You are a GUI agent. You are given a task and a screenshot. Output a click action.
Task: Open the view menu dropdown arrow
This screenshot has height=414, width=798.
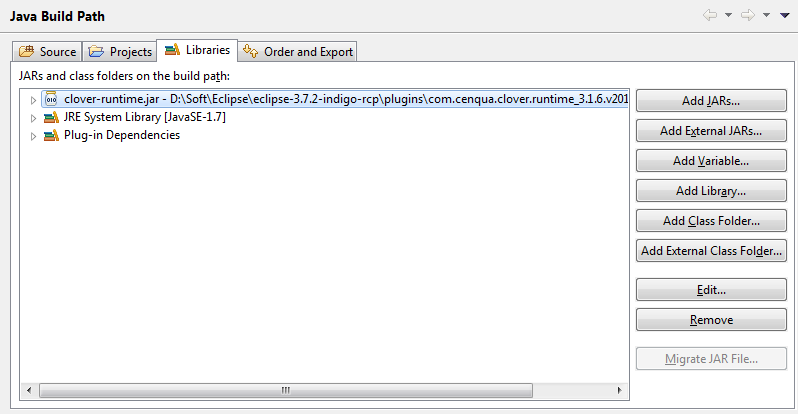[x=784, y=15]
